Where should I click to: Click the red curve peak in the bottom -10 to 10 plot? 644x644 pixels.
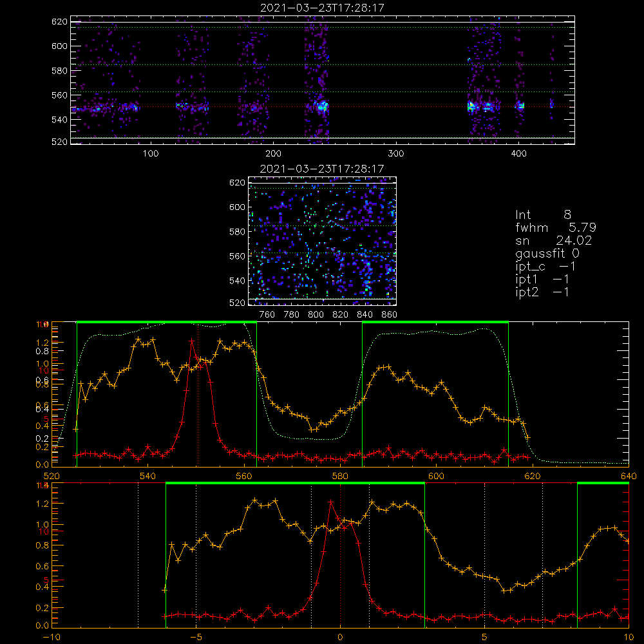(x=330, y=502)
